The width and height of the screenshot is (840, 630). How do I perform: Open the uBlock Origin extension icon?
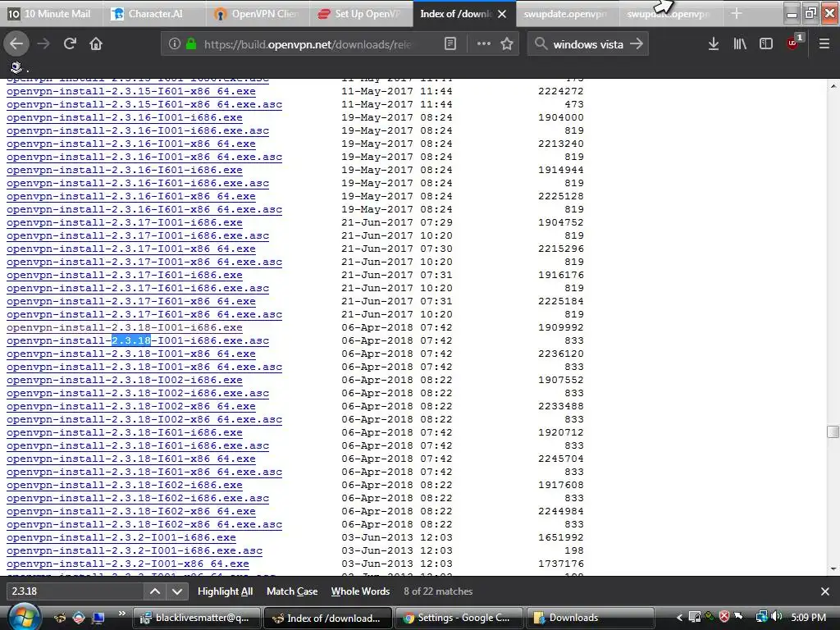pos(793,43)
